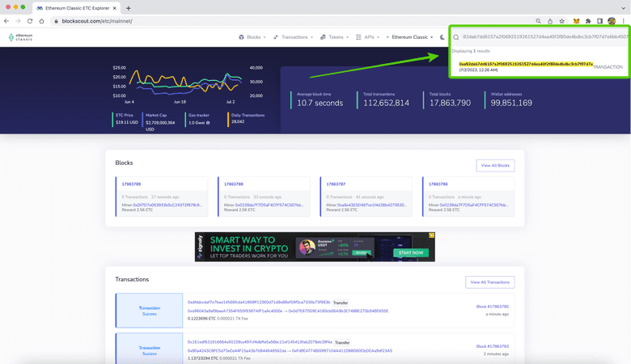
Task: Bookmark this page with the star icon
Action: point(561,21)
